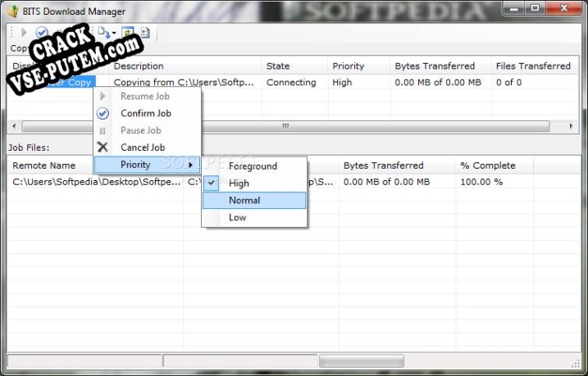Click the horizontal scrollbar left arrow
This screenshot has height=376, width=588.
[14, 126]
